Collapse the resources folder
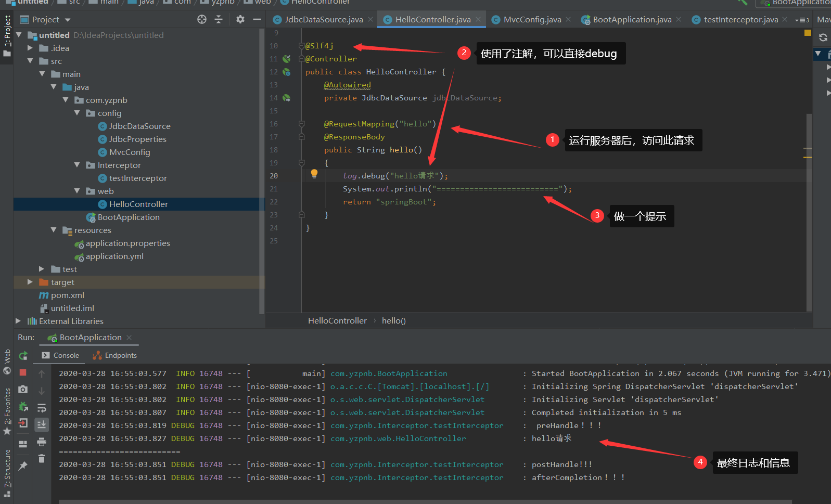831x504 pixels. [x=54, y=230]
